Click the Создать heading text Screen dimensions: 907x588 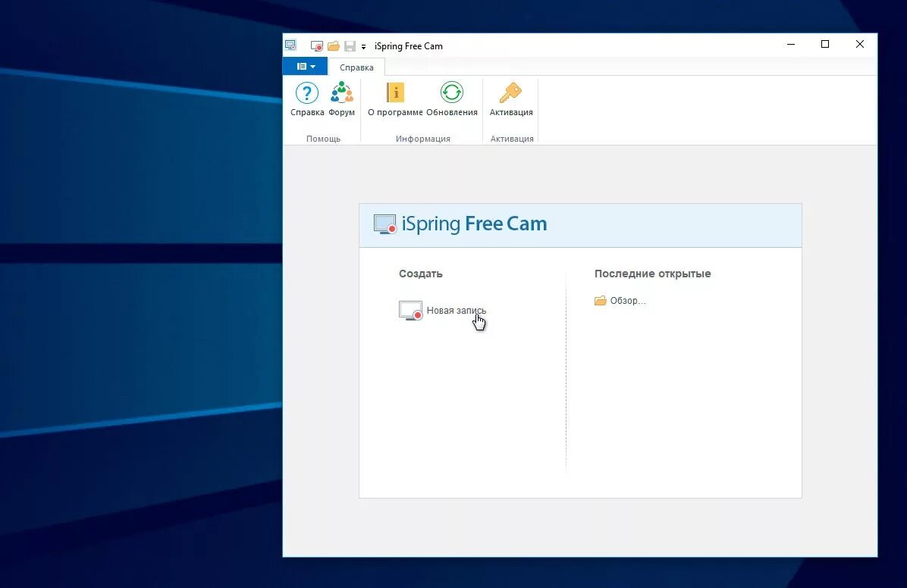click(x=421, y=274)
